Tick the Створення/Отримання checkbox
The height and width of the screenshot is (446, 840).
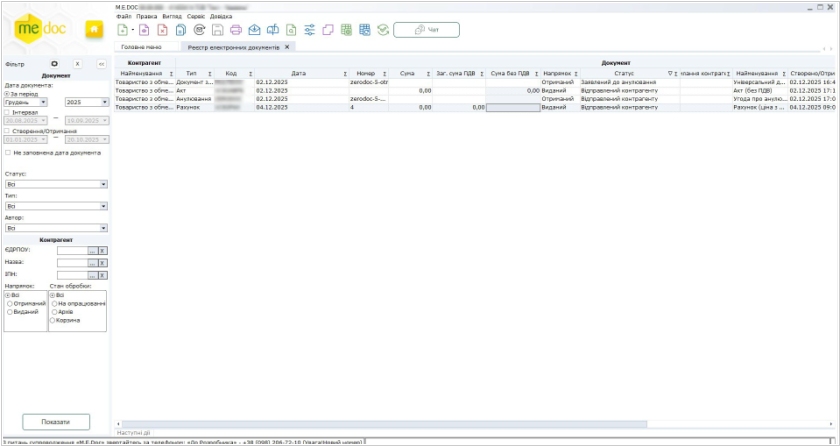[6, 131]
